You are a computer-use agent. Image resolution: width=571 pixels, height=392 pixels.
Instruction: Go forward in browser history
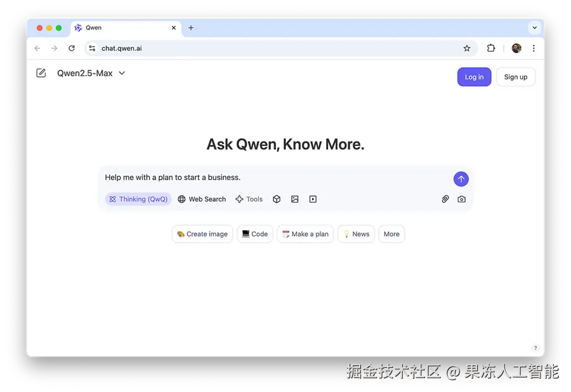[x=55, y=48]
